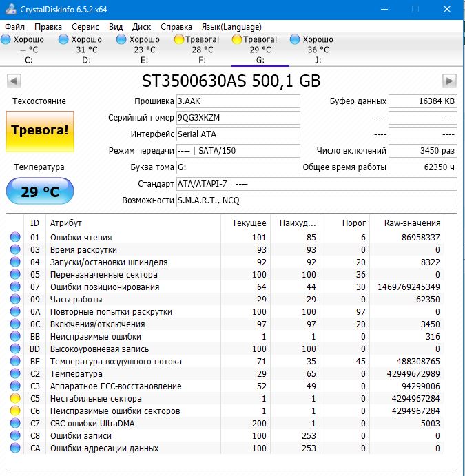Click yellow status icon for attribute C5
The image size is (465, 476).
(x=15, y=399)
